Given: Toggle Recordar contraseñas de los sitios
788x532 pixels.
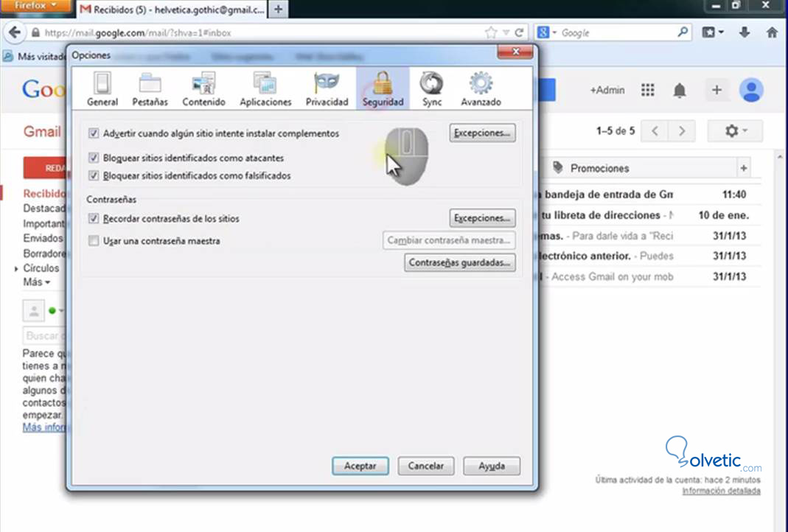Looking at the screenshot, I should click(x=94, y=219).
